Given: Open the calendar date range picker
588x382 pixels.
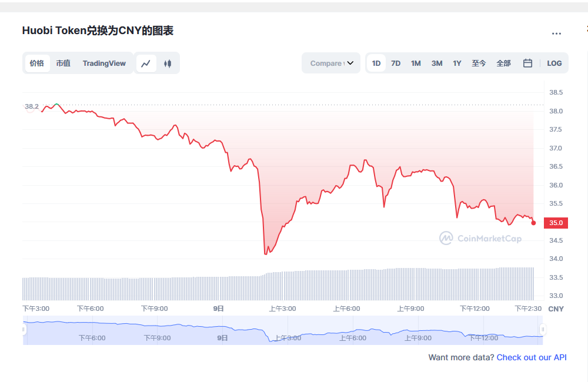Looking at the screenshot, I should click(x=527, y=63).
